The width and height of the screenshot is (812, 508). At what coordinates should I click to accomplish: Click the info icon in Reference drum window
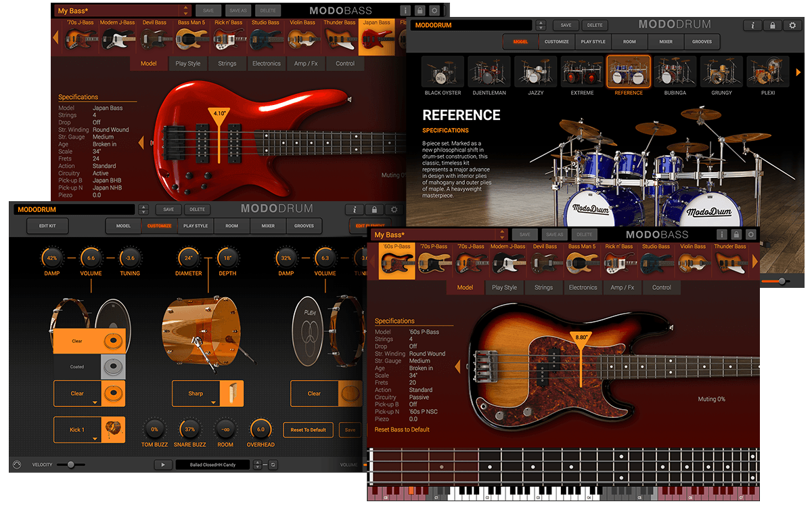point(752,25)
